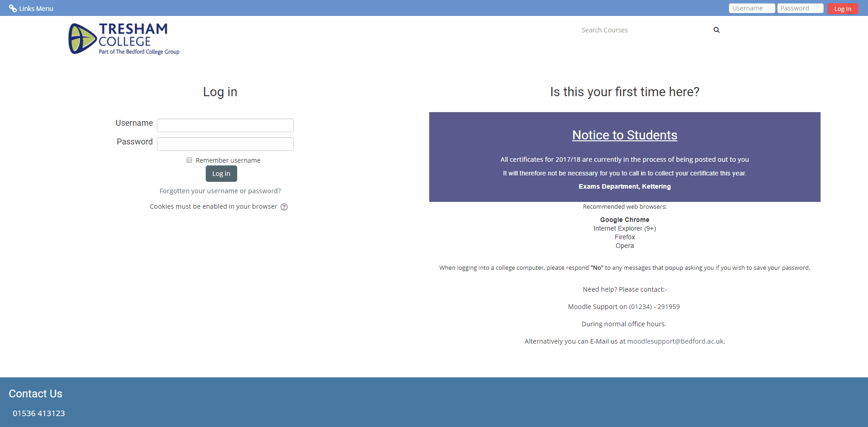Click the grey Log in button below the form
Screen dimensions: 868x427
[221, 174]
